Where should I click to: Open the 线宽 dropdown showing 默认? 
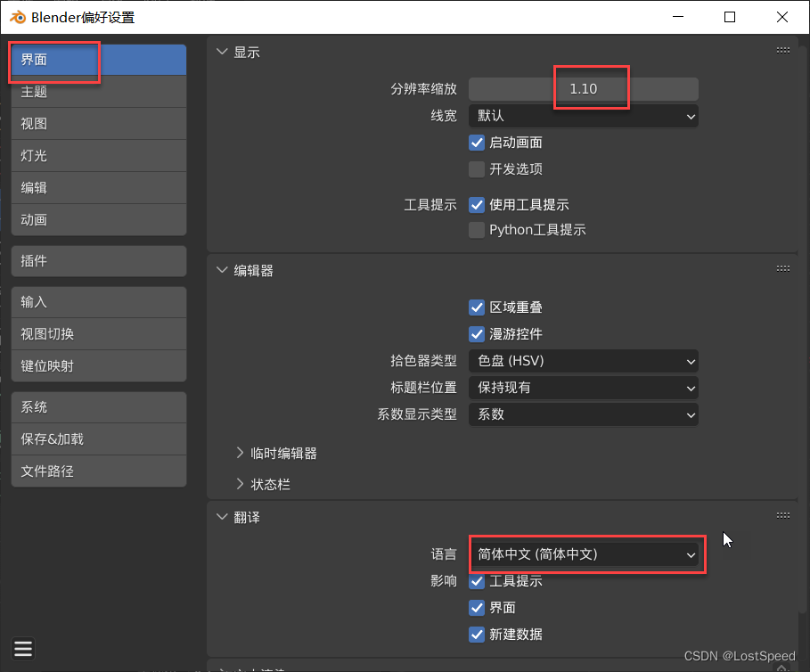coord(584,116)
